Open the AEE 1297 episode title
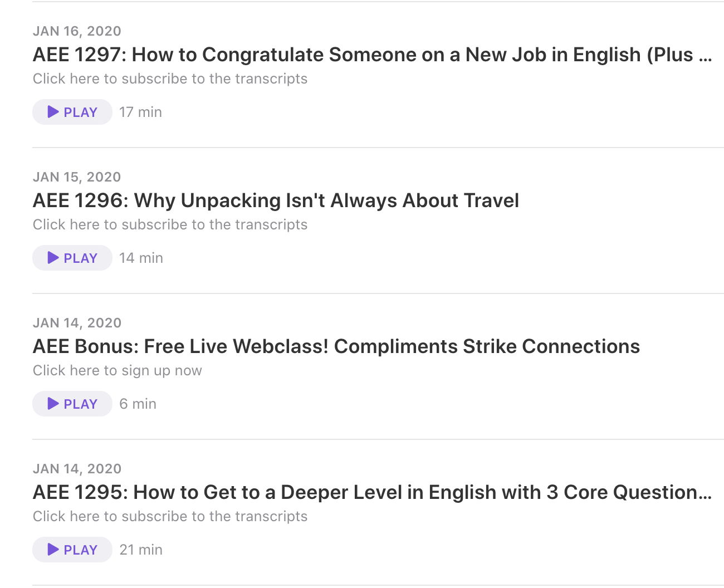 coord(372,55)
